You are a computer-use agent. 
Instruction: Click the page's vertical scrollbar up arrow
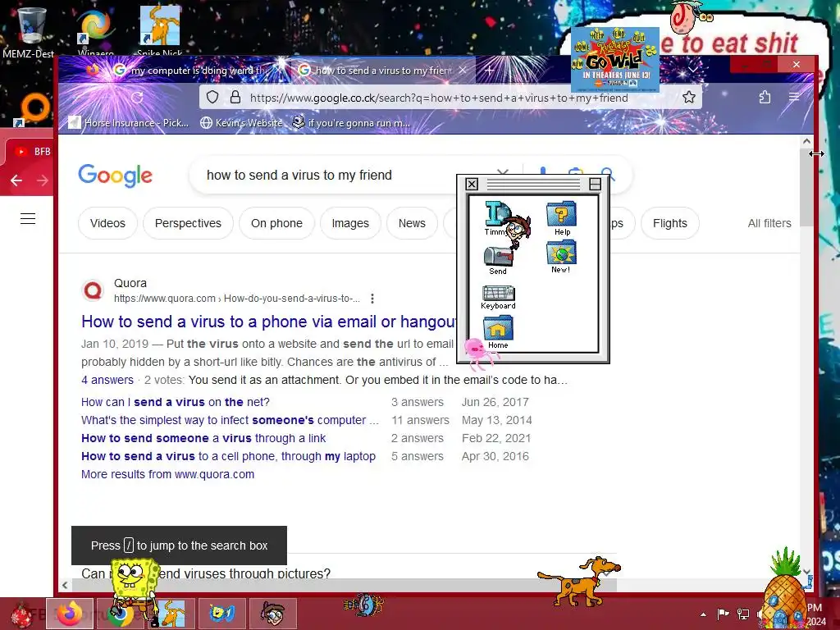[806, 141]
